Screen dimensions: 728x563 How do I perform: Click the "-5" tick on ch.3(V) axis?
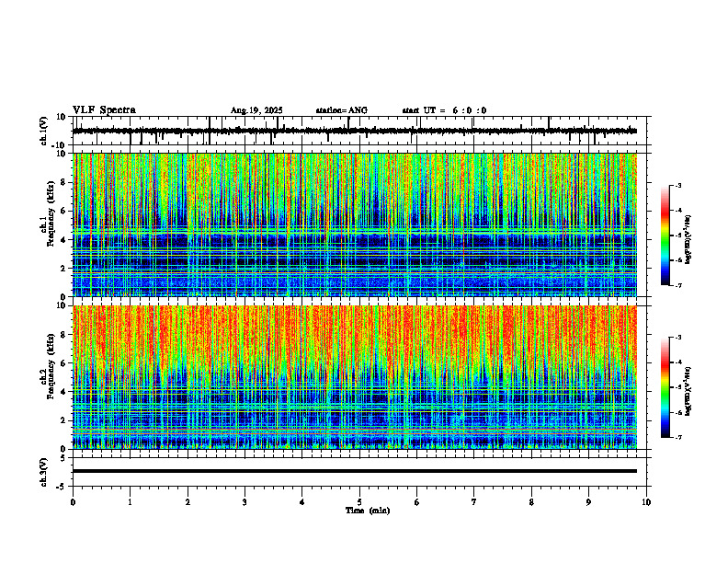click(62, 487)
